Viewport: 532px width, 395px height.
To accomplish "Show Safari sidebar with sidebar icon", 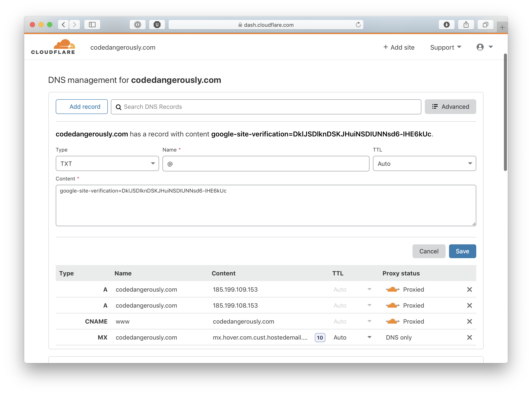I will 92,25.
